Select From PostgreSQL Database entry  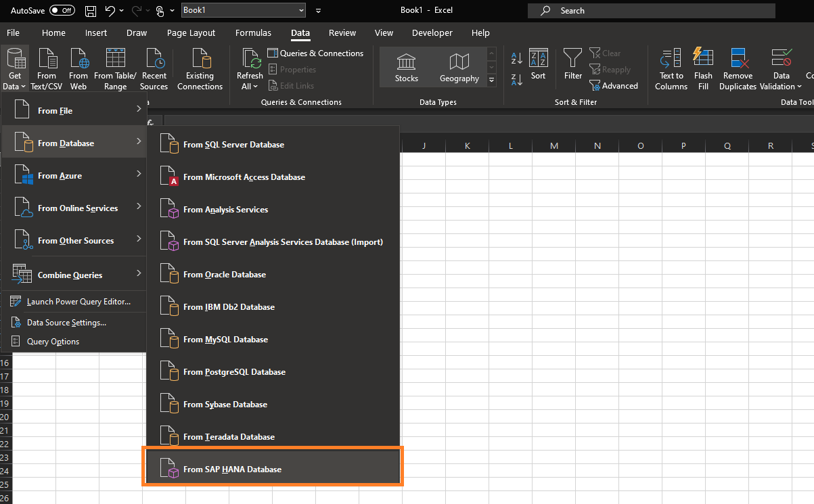tap(273, 372)
